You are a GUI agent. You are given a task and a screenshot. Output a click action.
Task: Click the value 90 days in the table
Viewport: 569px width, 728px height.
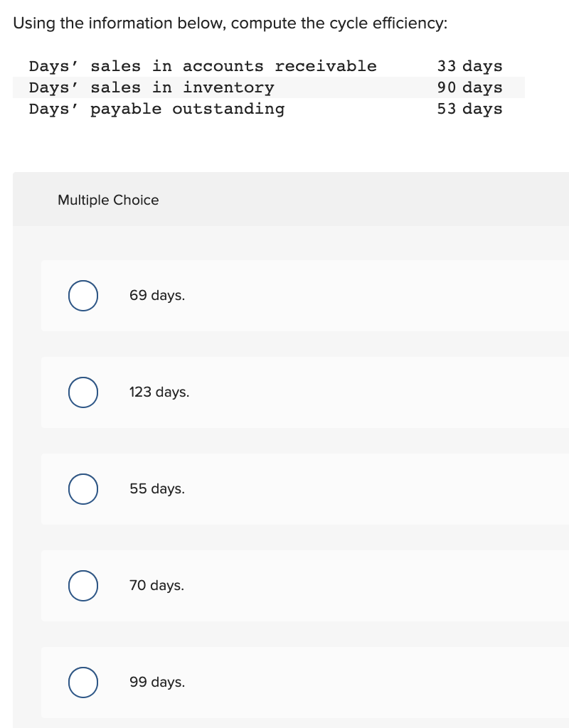[470, 87]
